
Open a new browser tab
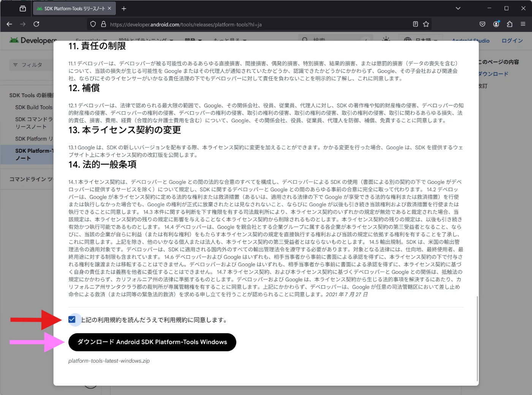(x=124, y=8)
